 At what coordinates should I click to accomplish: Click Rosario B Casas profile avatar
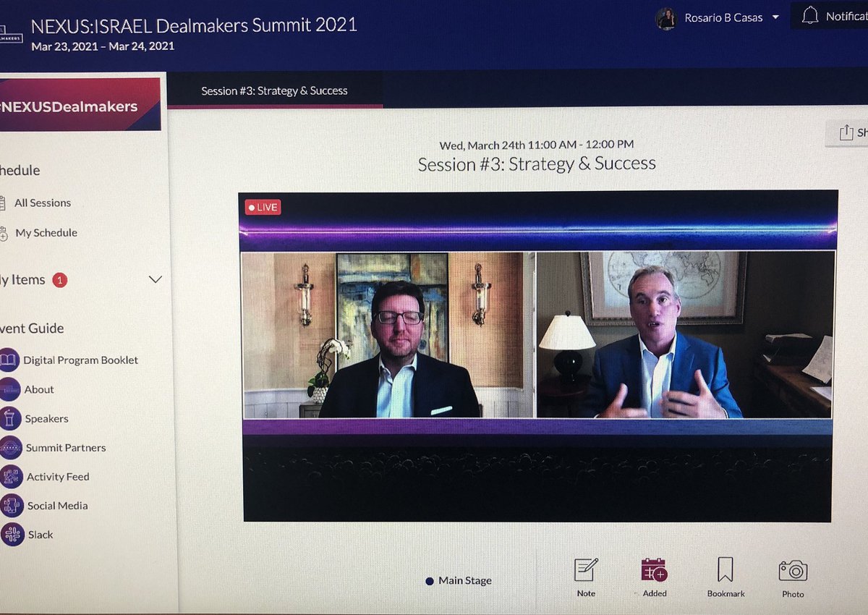(x=665, y=19)
